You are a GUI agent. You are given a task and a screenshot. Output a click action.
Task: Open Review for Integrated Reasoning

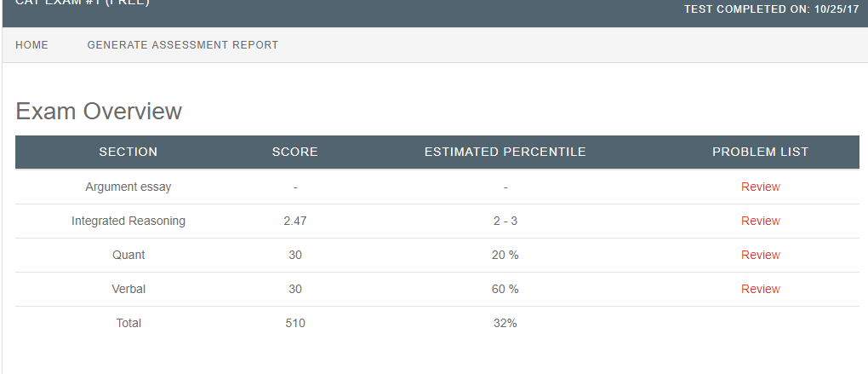point(760,221)
